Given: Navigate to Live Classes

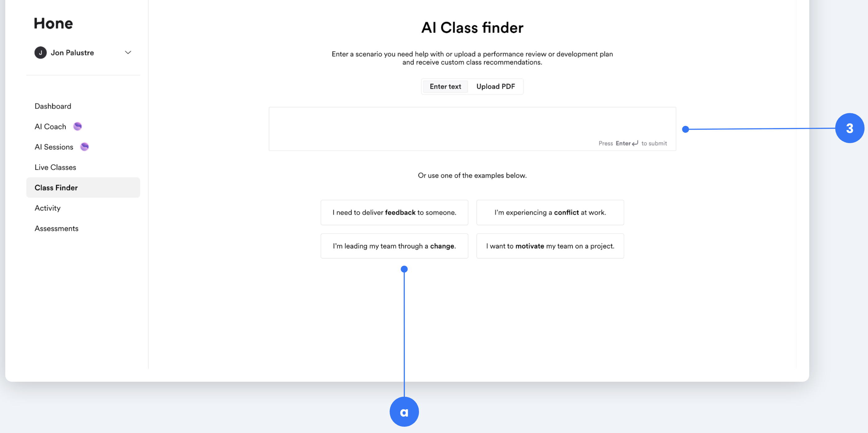Looking at the screenshot, I should click(55, 167).
